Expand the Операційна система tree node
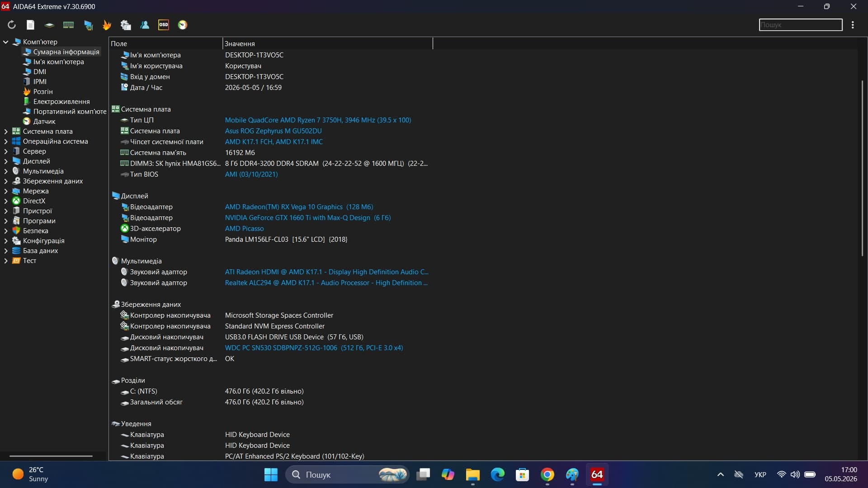Viewport: 868px width, 488px height. [x=6, y=141]
